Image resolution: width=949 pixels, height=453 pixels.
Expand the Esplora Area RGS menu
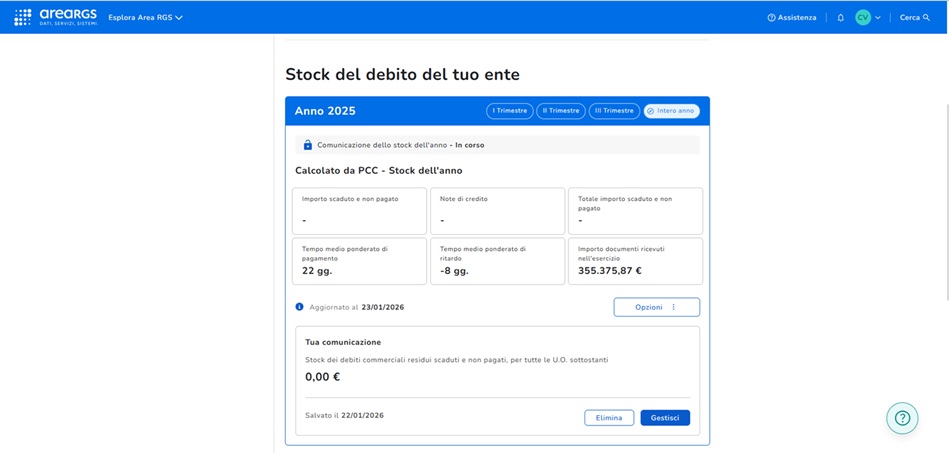146,18
